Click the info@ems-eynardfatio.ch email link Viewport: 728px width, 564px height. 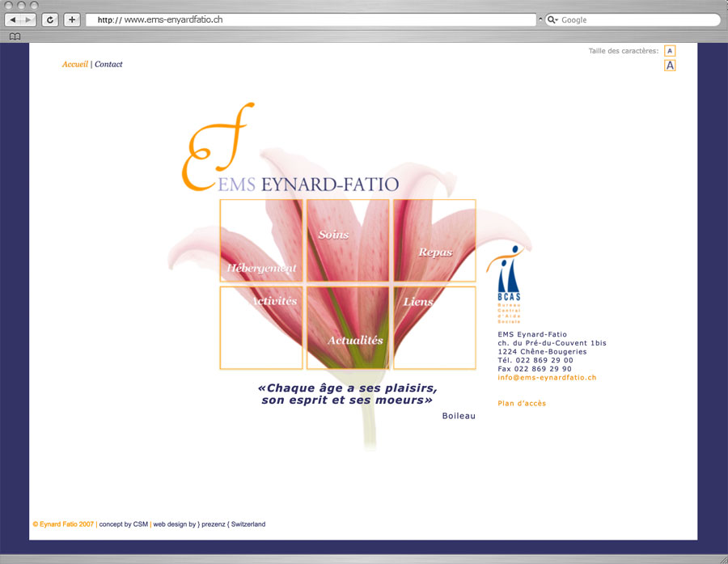coord(547,378)
